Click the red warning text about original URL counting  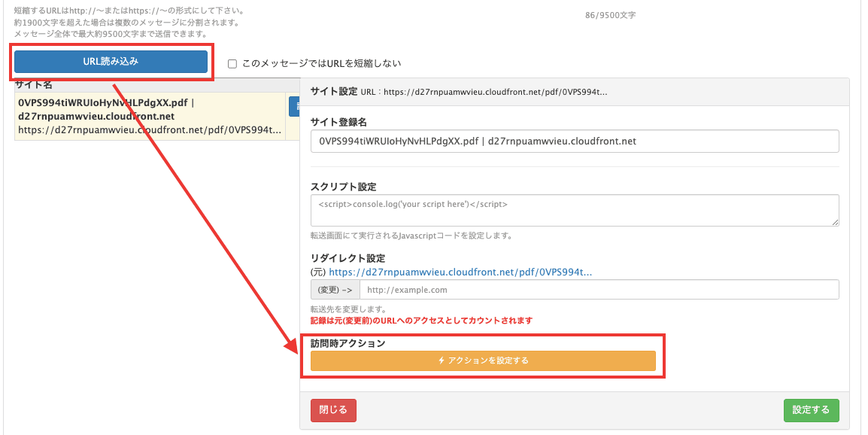tap(421, 320)
